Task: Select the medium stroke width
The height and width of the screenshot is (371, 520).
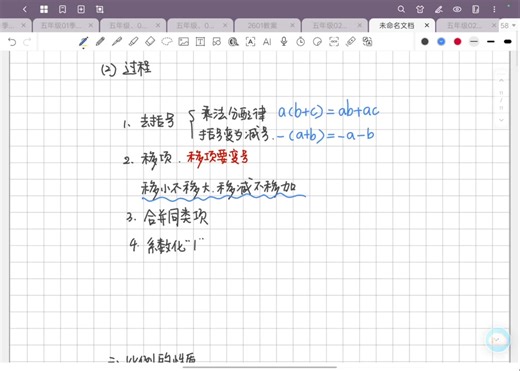Action: [491, 42]
